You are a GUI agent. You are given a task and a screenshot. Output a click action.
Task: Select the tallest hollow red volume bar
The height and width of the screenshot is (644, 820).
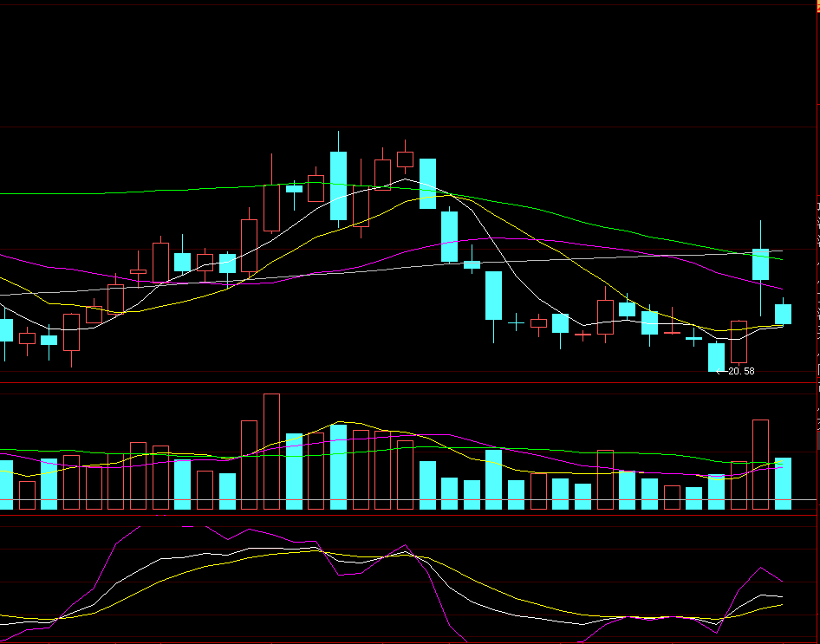point(271,452)
